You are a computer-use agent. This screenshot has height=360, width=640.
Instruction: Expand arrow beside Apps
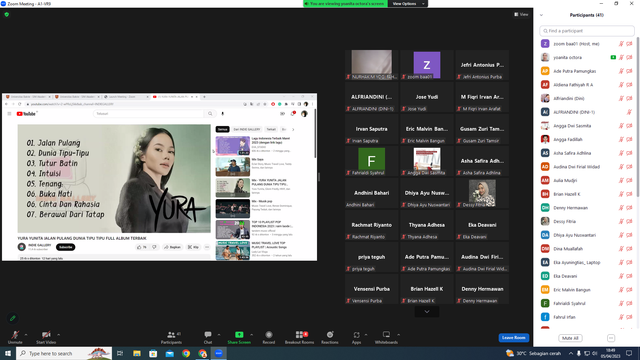point(366,335)
